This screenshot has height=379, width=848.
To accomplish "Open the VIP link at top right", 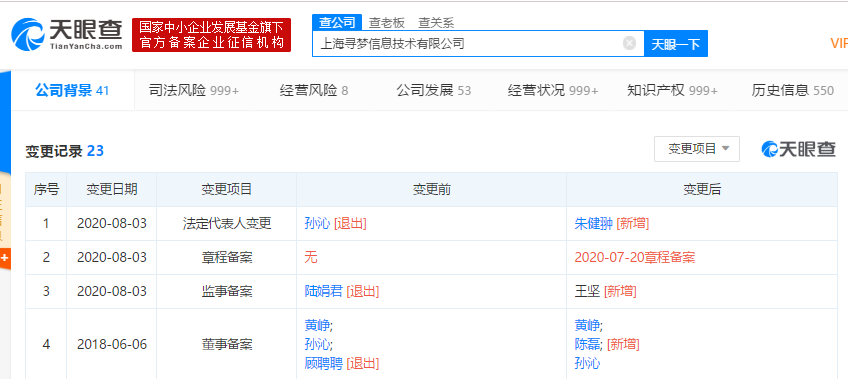I will (839, 44).
